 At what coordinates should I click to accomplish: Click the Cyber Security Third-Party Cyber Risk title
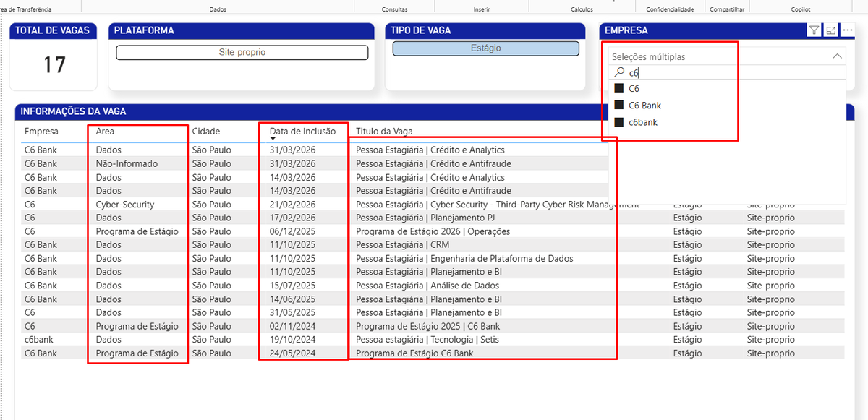coord(498,205)
